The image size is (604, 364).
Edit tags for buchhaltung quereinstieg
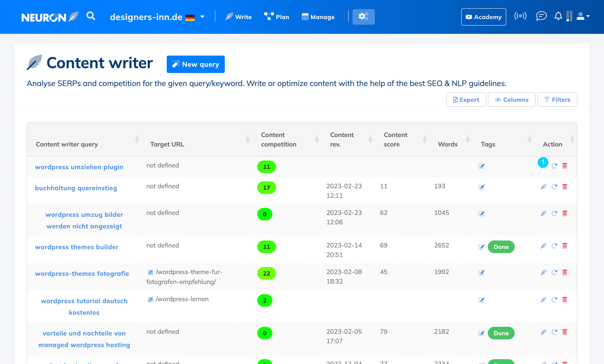point(482,187)
